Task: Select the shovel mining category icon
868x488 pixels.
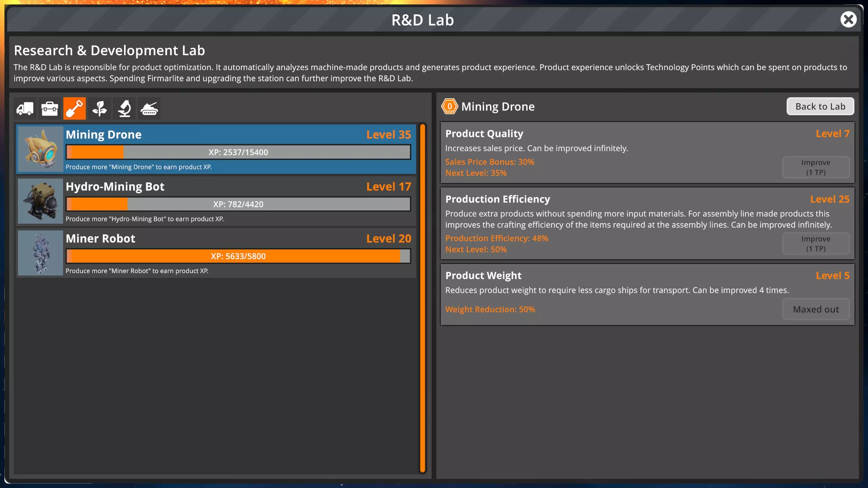Action: pyautogui.click(x=75, y=108)
